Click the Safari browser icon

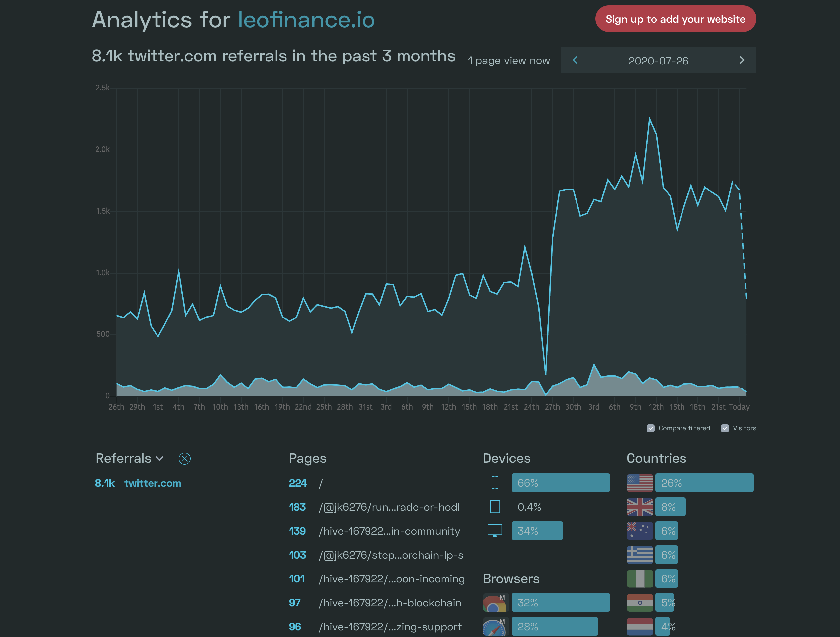(x=495, y=626)
